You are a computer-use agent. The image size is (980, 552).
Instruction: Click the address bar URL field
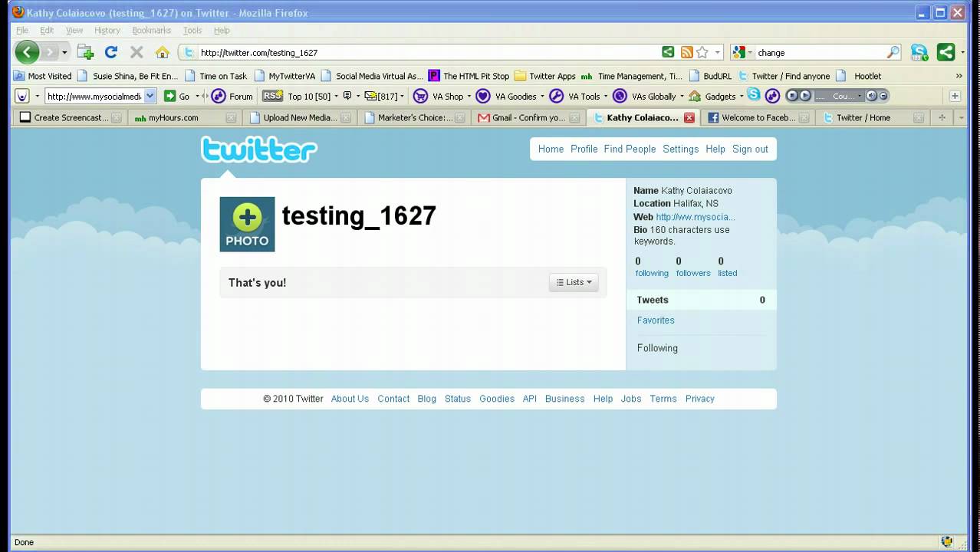[428, 52]
